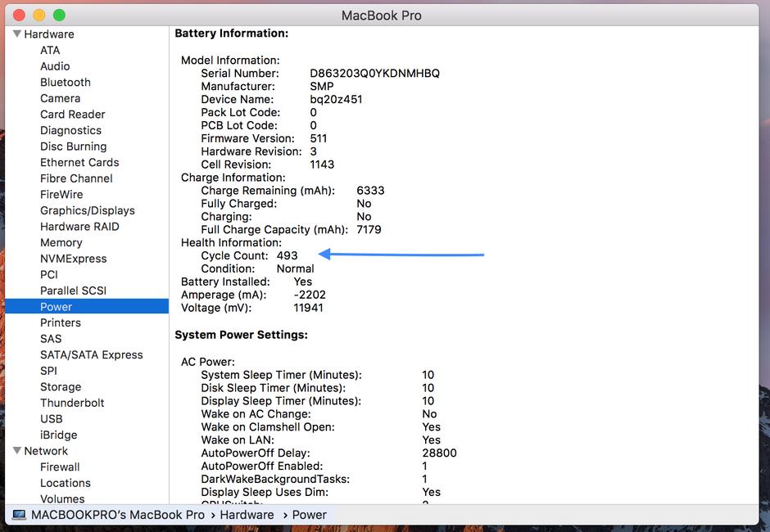Click the DarkWakeBackgroundTasks label
The image size is (770, 532).
click(x=275, y=479)
